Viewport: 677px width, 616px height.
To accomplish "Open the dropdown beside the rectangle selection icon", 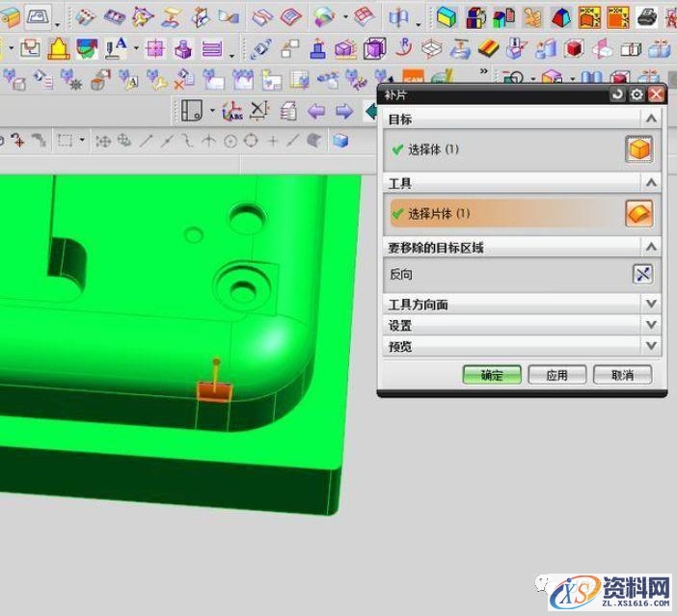I will click(83, 140).
